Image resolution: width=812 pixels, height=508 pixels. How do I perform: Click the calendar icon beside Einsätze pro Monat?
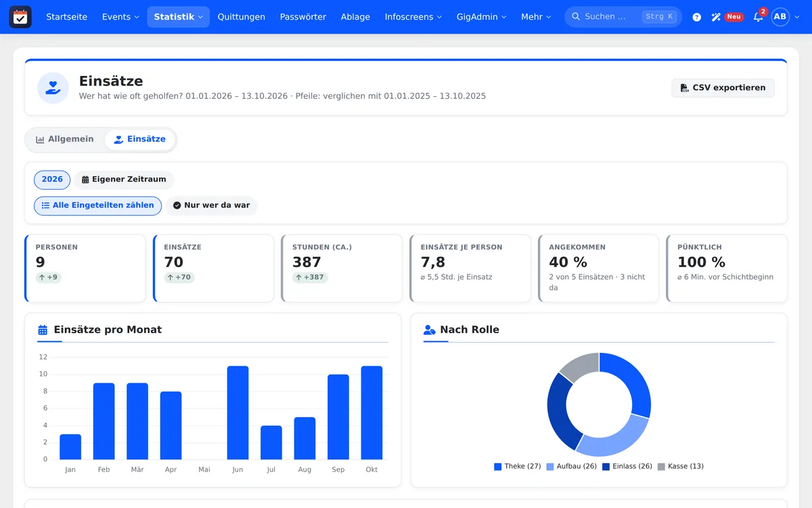point(43,330)
